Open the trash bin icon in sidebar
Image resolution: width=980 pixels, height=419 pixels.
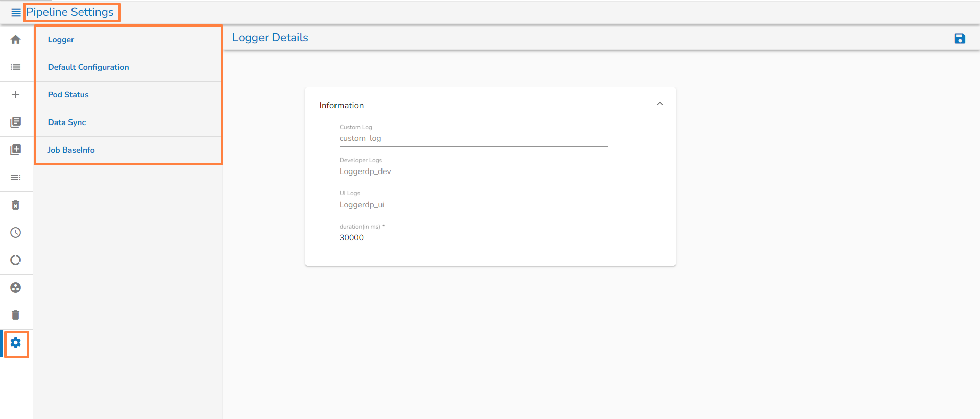pyautogui.click(x=16, y=315)
